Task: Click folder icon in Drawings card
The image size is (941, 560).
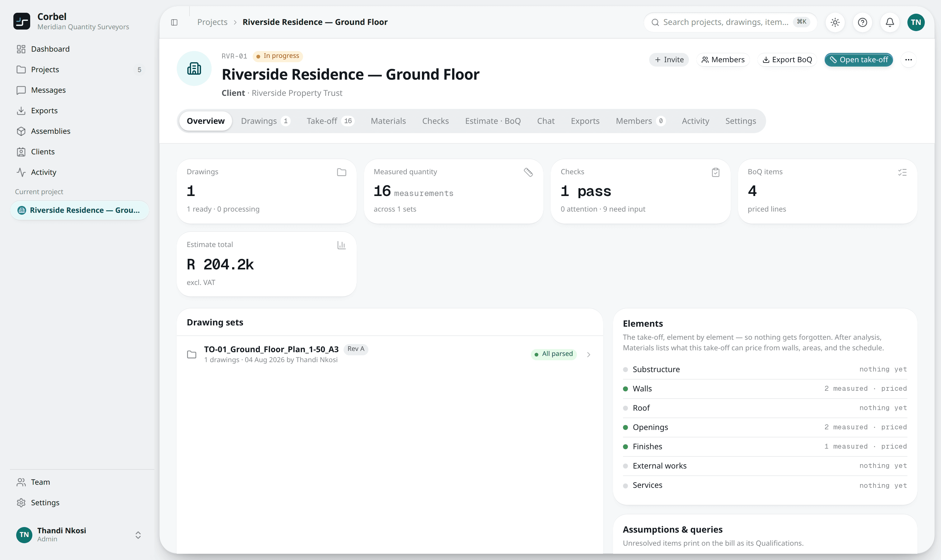Action: (x=341, y=172)
